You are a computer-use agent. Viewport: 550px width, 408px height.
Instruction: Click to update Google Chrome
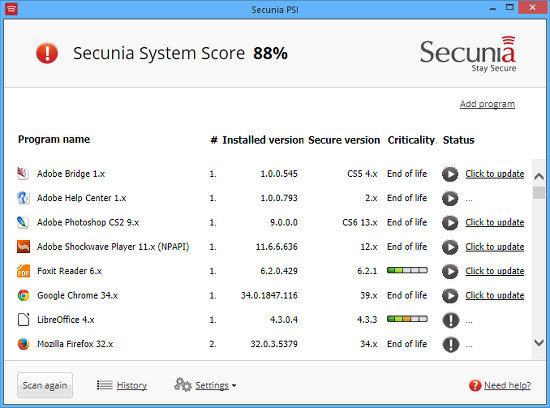(495, 295)
